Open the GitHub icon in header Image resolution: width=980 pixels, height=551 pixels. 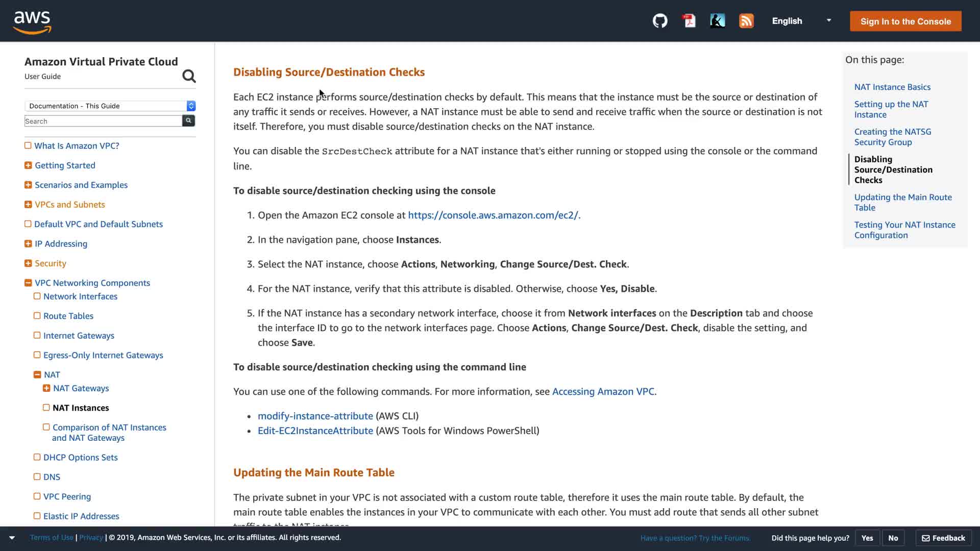[660, 21]
